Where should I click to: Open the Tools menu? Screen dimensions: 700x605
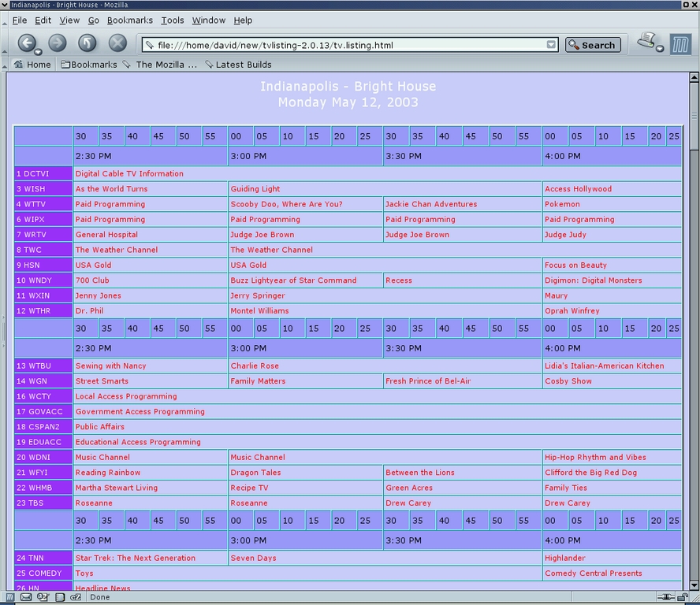[172, 20]
